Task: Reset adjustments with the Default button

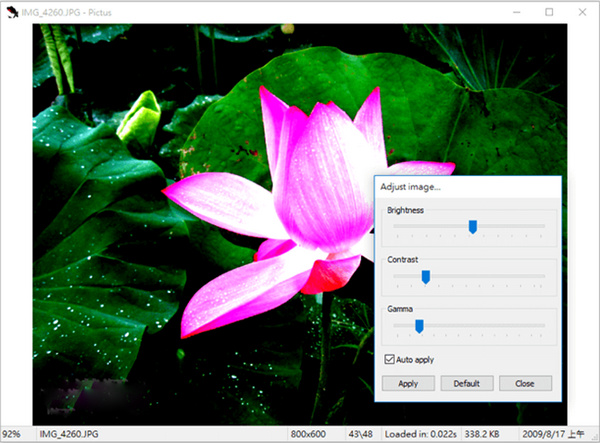Action: point(467,383)
